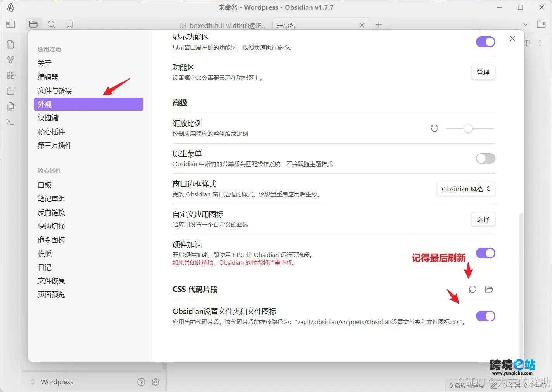
Task: Turn off 硬件加速 toggle
Action: click(486, 253)
